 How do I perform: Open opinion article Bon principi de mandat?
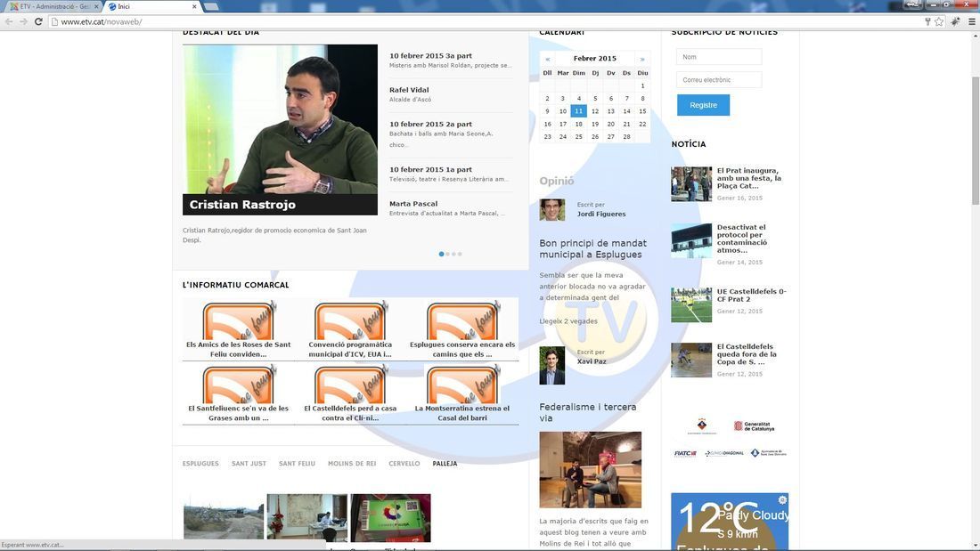click(593, 248)
